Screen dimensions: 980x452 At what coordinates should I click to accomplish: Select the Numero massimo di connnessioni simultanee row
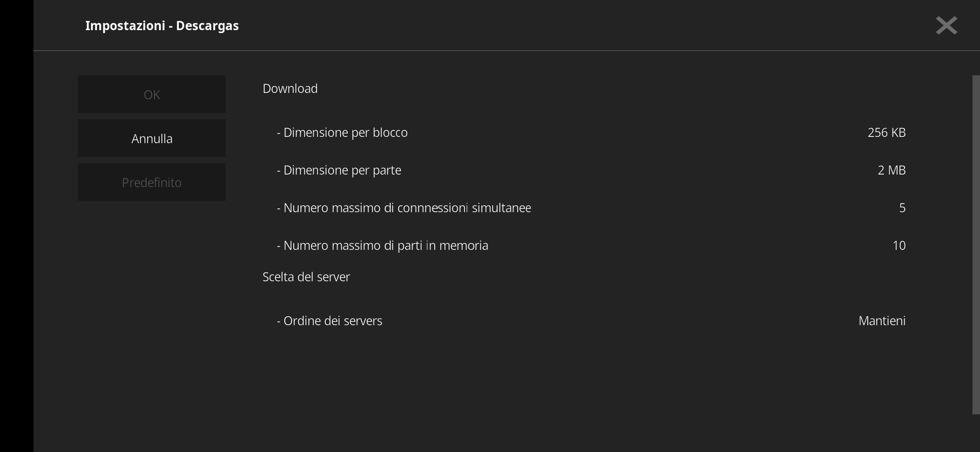pyautogui.click(x=403, y=208)
